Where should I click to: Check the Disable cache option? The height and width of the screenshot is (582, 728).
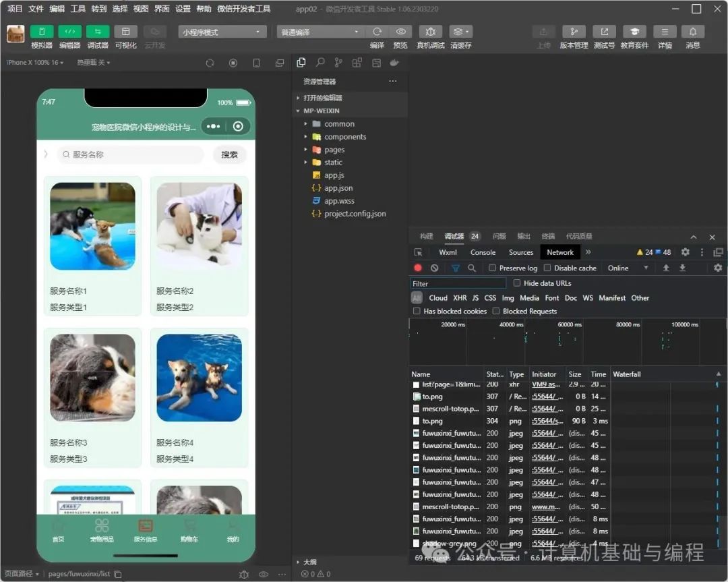click(547, 268)
